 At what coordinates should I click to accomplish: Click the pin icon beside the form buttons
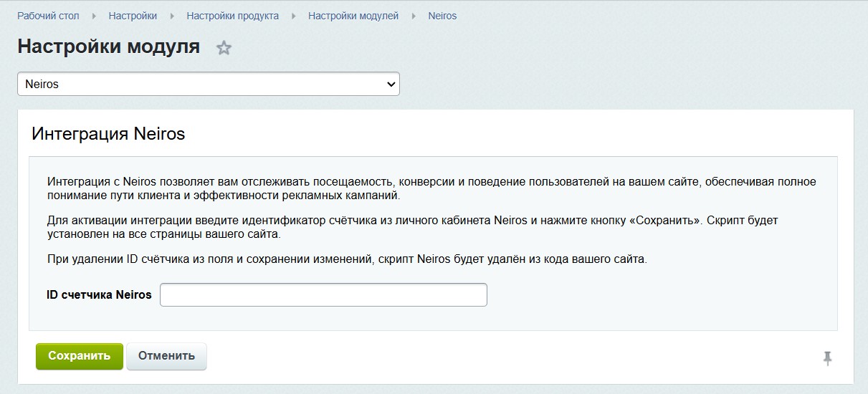tap(827, 358)
